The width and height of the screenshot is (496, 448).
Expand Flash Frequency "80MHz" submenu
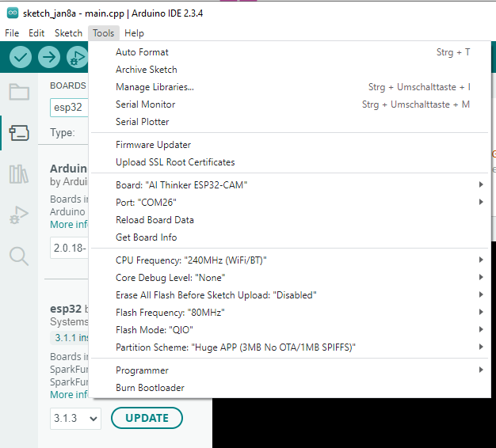pos(291,313)
